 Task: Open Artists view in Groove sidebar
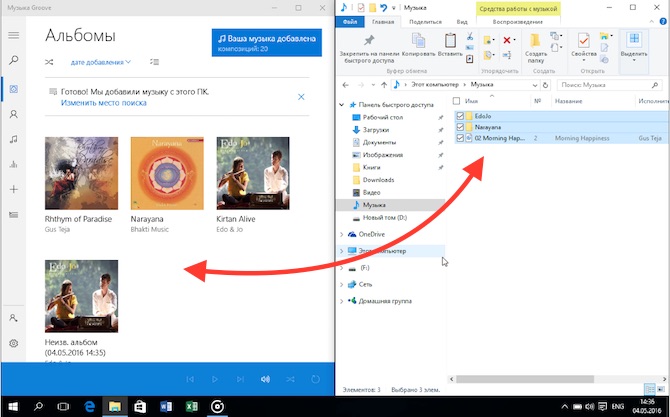tap(14, 114)
